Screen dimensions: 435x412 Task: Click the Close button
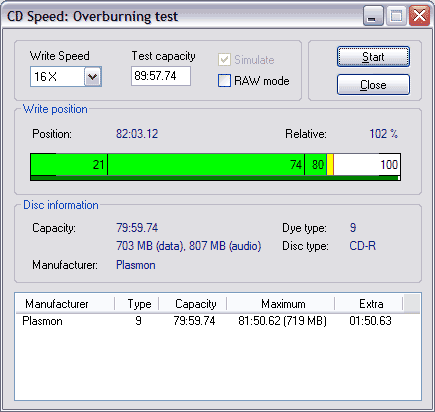pyautogui.click(x=373, y=85)
